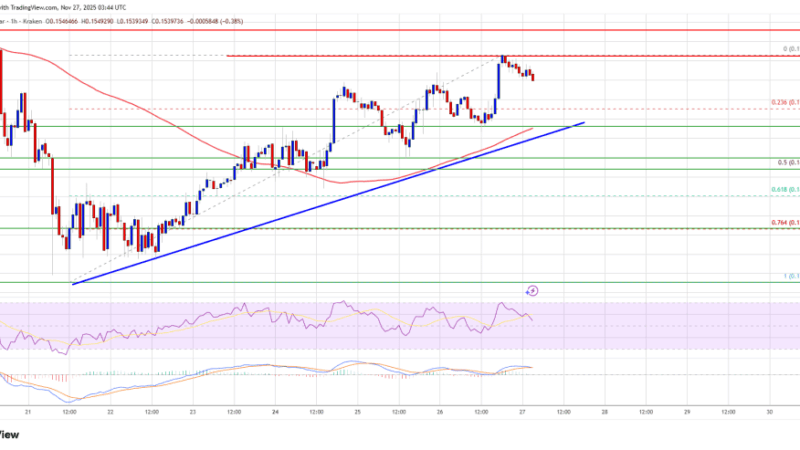The height and width of the screenshot is (450, 800).
Task: Click date 25 on the time axis
Action: (358, 412)
